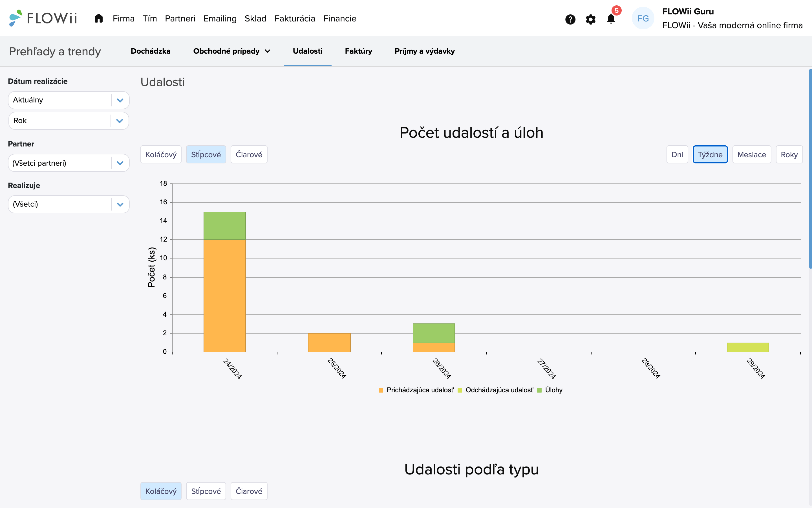Select Koláčový chart for Počet udalostí
Screen dimensions: 812x508
pyautogui.click(x=161, y=155)
